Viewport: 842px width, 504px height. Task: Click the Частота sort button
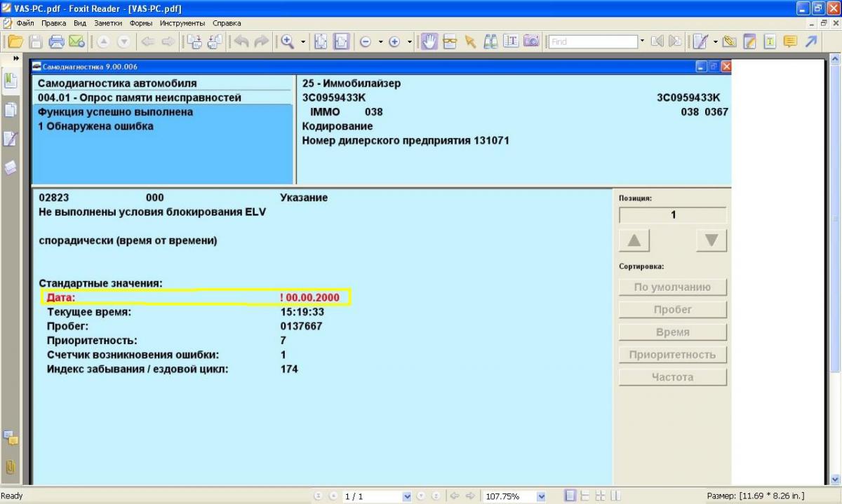pyautogui.click(x=673, y=377)
